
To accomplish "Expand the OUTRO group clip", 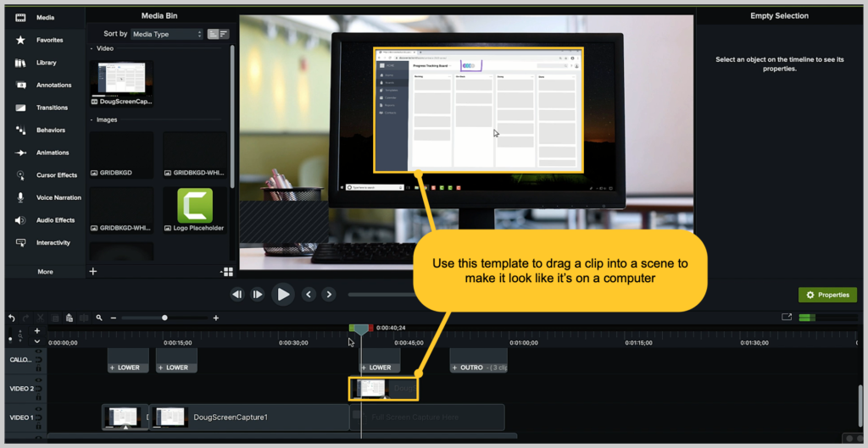I will (x=454, y=368).
